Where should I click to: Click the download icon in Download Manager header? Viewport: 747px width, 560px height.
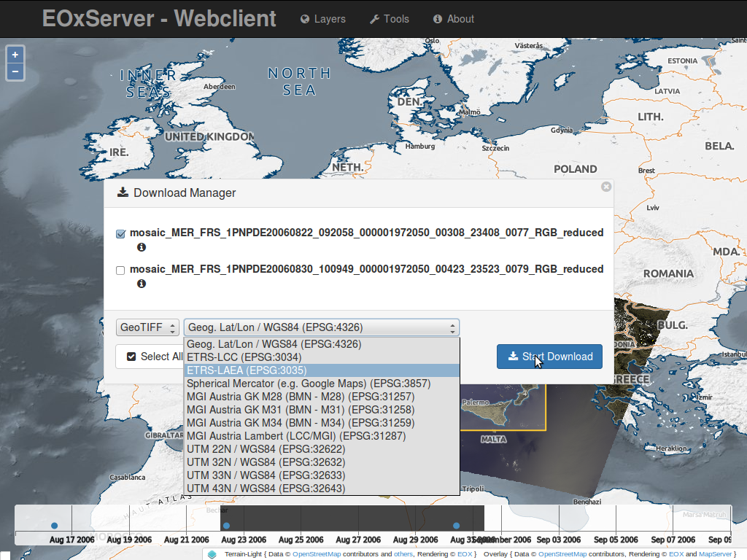coord(123,192)
